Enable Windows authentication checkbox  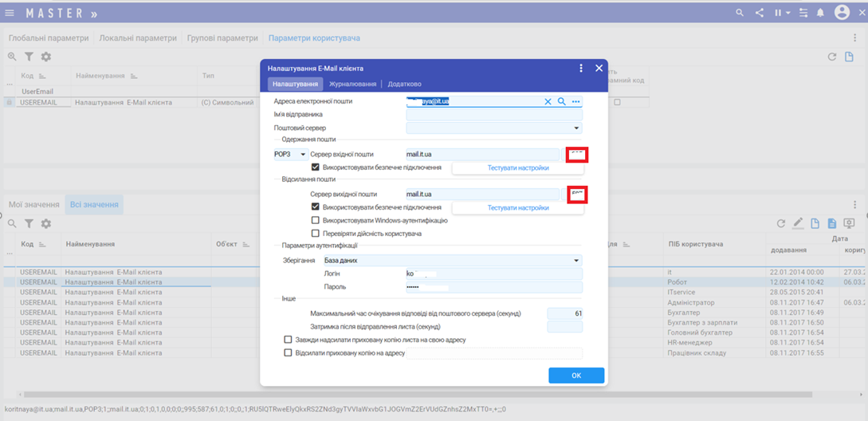tap(316, 220)
